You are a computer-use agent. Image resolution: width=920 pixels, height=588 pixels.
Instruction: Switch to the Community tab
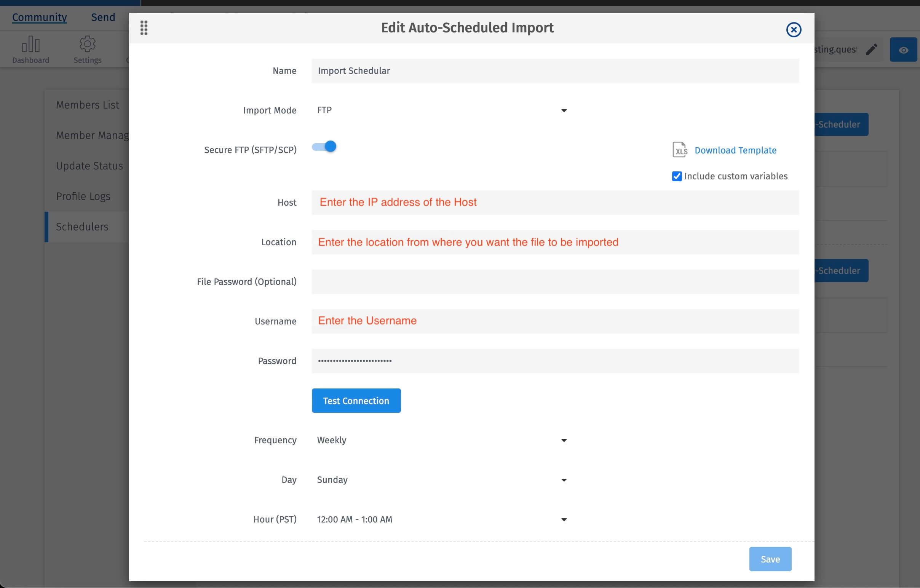[39, 17]
